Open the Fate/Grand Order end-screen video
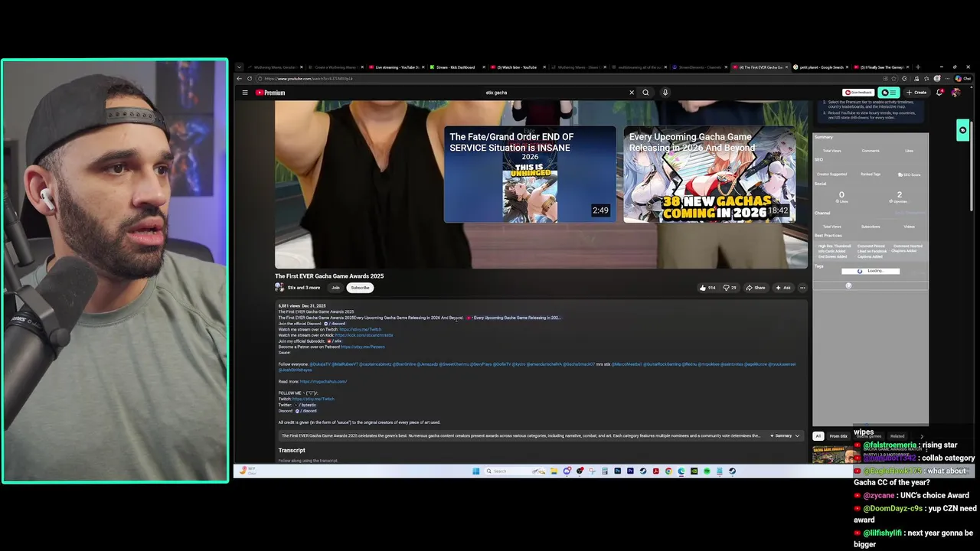This screenshot has height=551, width=980. [530, 174]
